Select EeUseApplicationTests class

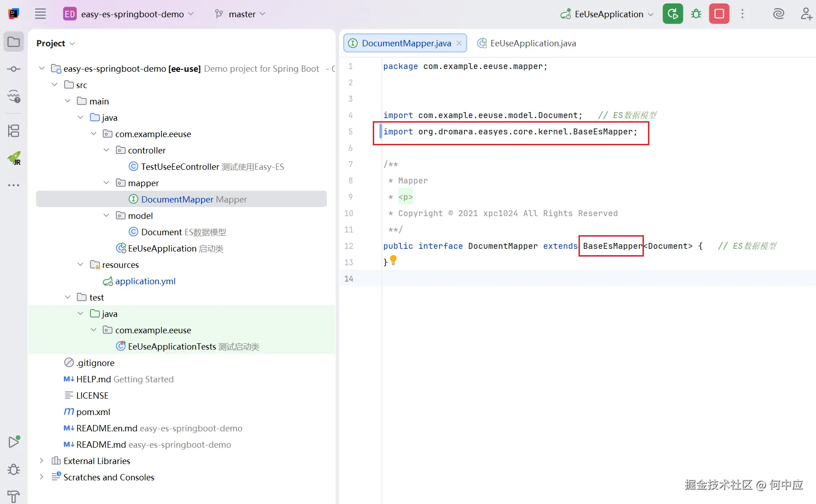tap(172, 346)
